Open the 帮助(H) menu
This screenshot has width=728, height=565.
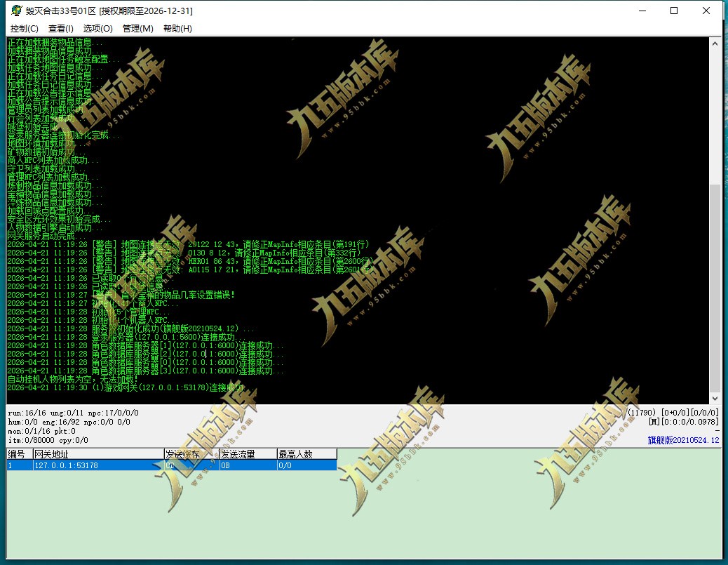[177, 28]
